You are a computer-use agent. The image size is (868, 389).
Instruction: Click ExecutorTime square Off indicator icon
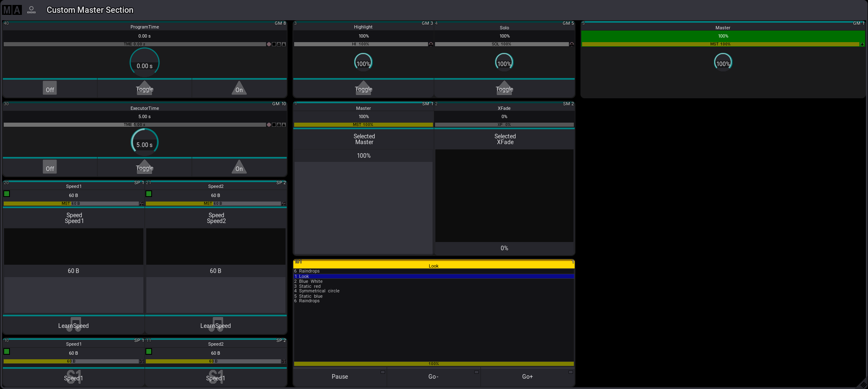tap(274, 125)
